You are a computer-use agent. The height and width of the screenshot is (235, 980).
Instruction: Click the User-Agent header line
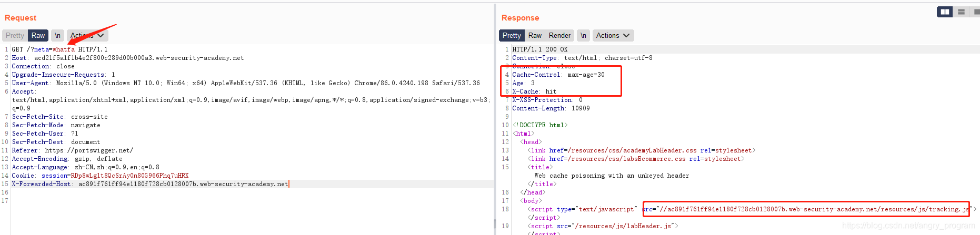[x=246, y=83]
